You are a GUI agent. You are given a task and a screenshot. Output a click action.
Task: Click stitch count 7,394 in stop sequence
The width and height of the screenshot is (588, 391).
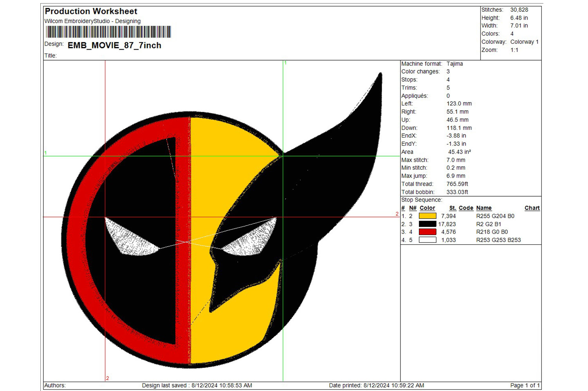449,216
